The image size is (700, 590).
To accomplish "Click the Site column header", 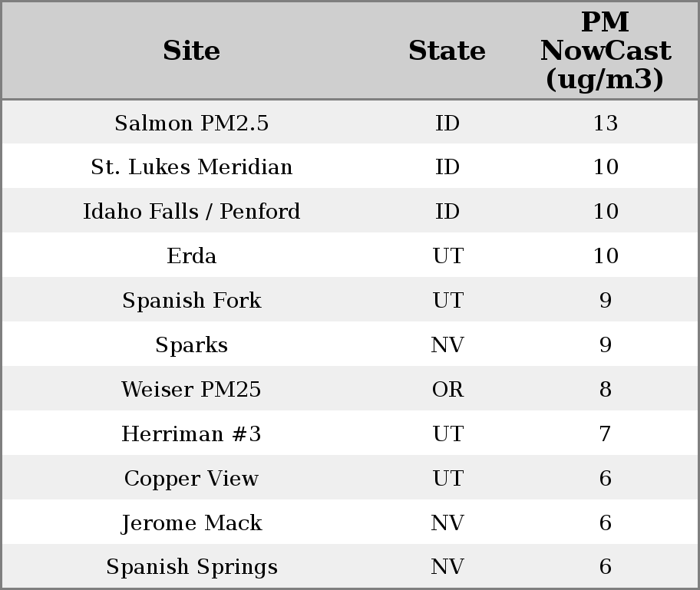I will [x=191, y=51].
